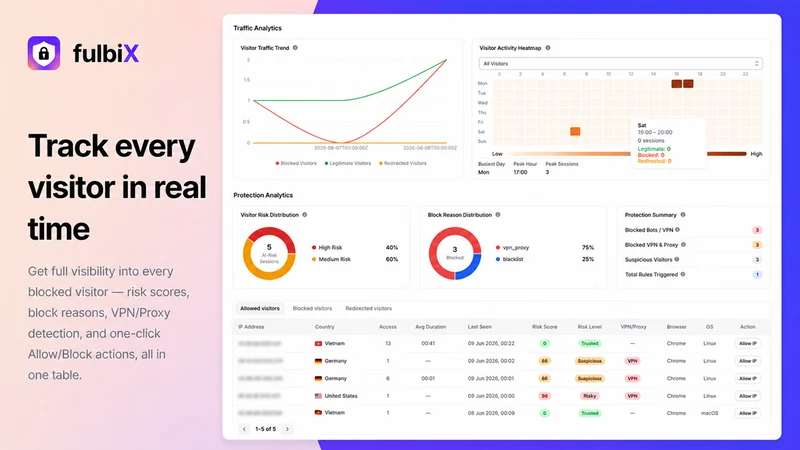800x450 pixels.
Task: Click the risk score 98 badge
Action: (544, 395)
